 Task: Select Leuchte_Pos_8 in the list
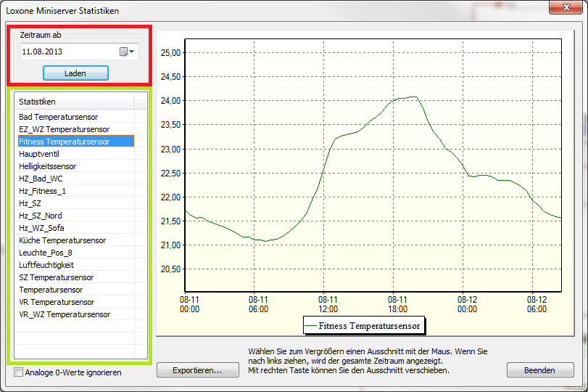pyautogui.click(x=45, y=253)
